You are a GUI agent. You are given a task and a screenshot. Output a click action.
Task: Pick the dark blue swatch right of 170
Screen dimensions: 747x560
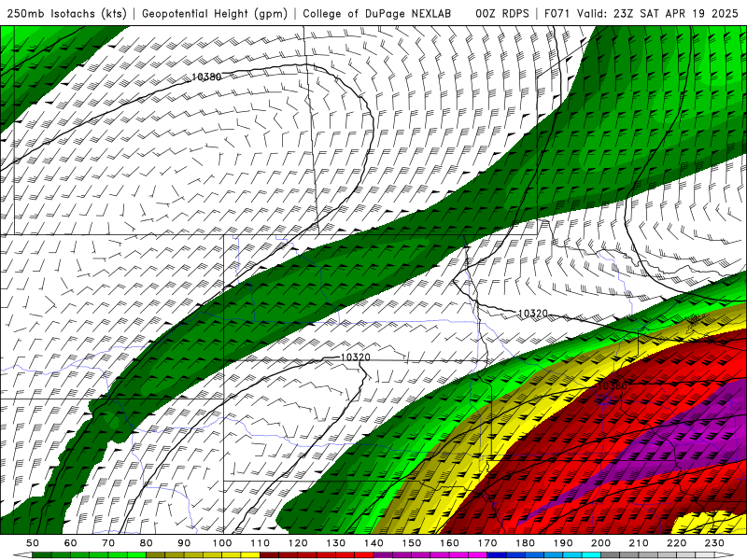[497, 555]
